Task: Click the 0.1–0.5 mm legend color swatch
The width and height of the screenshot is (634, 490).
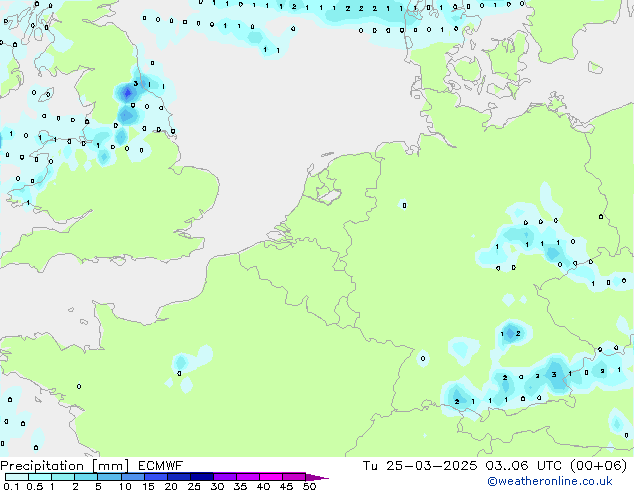Action: tap(17, 477)
